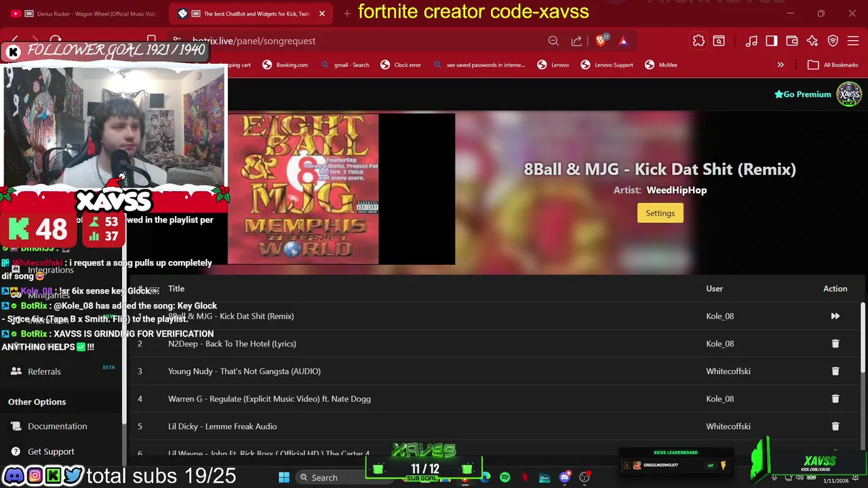Click the song list vertical scrollbar
The image size is (868, 488).
[863, 337]
